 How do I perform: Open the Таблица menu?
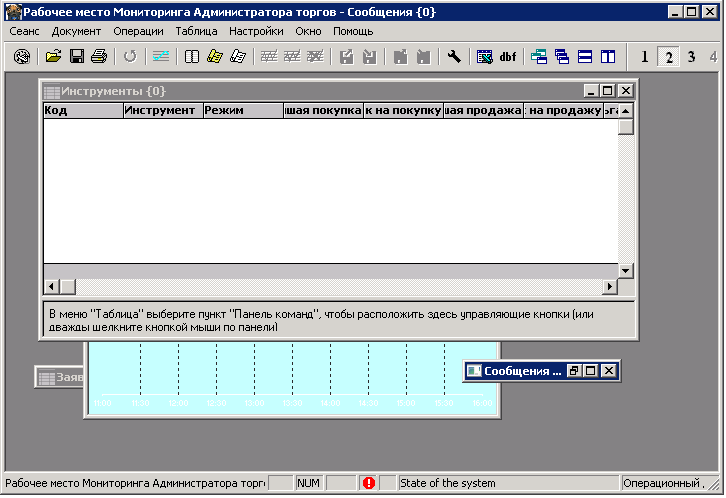[x=196, y=31]
